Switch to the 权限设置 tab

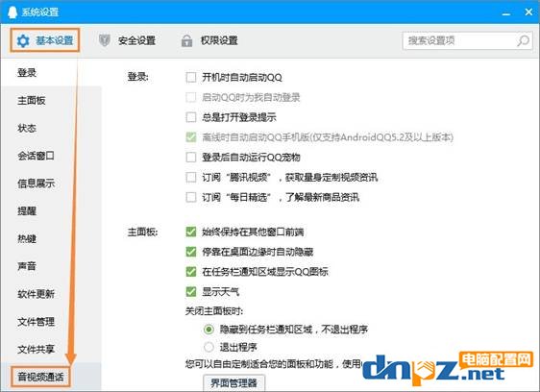(209, 40)
